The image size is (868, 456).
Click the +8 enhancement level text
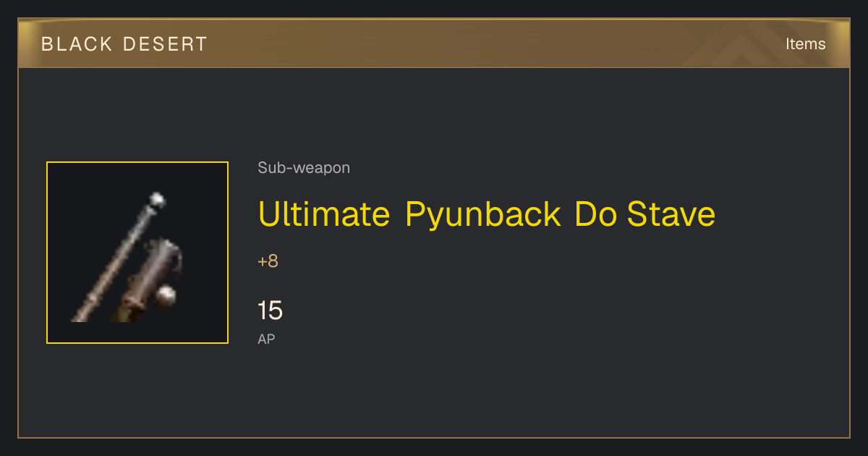268,261
